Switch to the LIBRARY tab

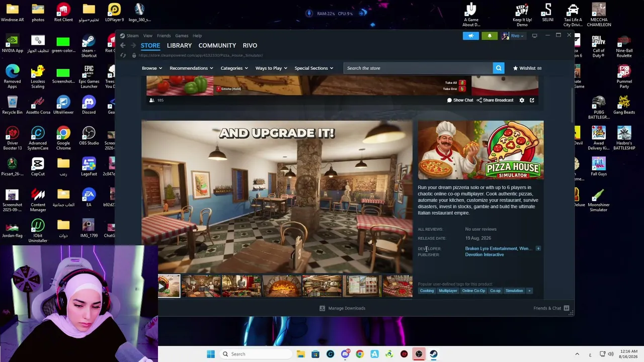179,46
